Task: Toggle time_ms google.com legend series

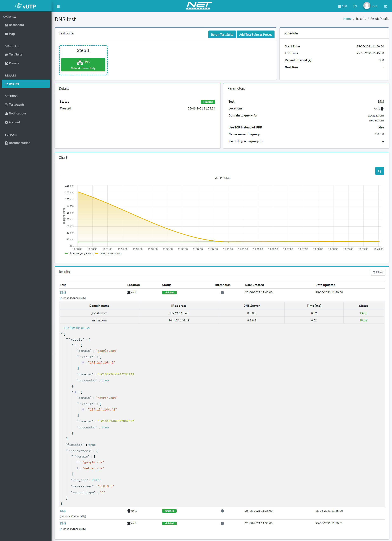Action: 79,253
